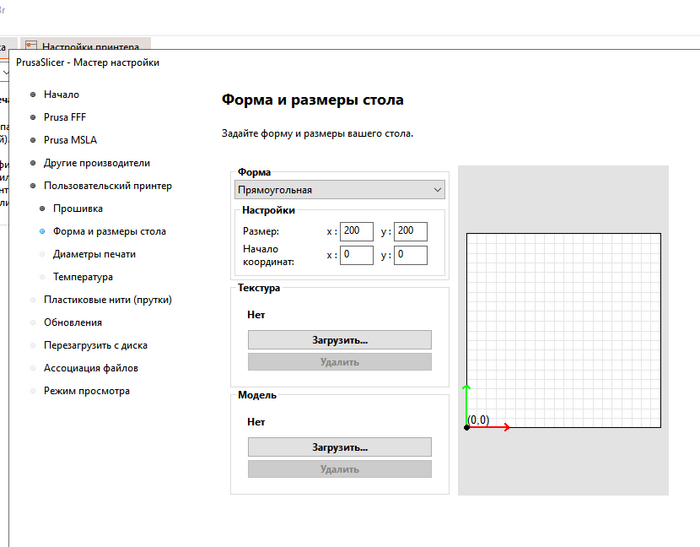This screenshot has width=700, height=547.
Task: Open the Prusa MSLA wizard page
Action: (70, 140)
